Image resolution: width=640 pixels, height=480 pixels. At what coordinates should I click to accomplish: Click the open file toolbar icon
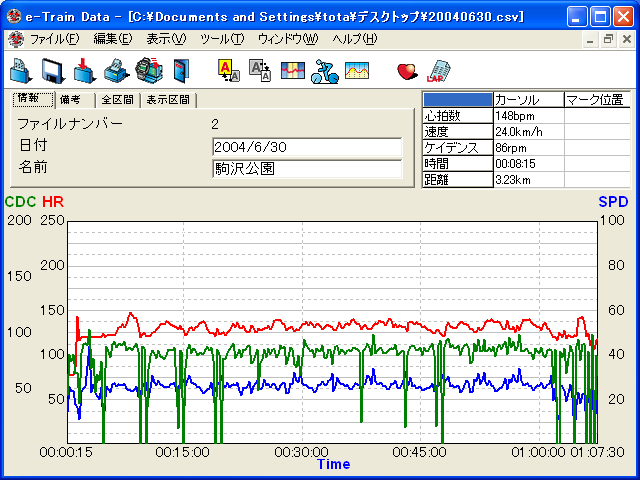tap(21, 70)
